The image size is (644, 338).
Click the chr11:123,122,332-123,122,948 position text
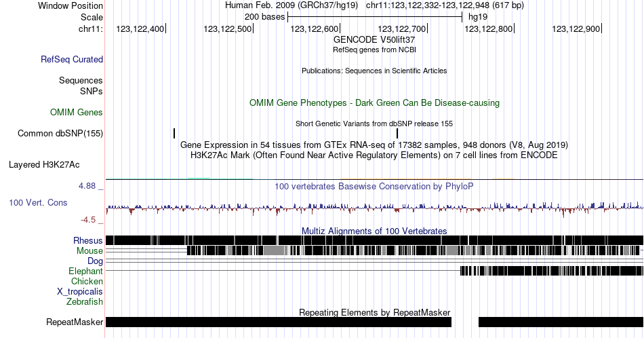445,5
